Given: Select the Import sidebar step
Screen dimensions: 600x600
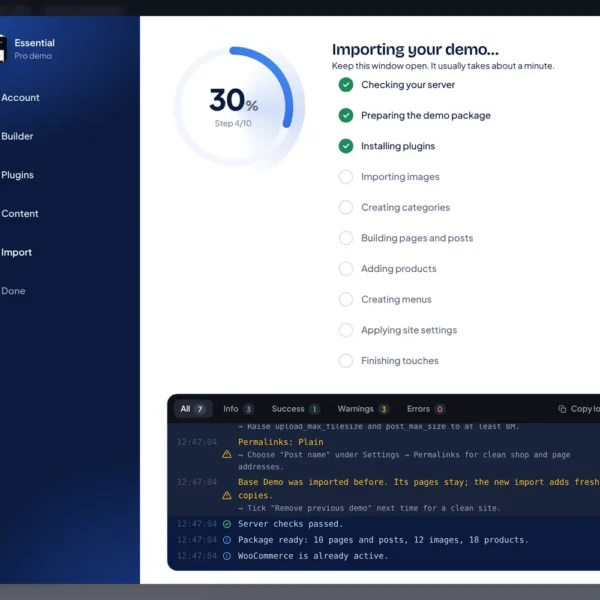Looking at the screenshot, I should click(16, 252).
